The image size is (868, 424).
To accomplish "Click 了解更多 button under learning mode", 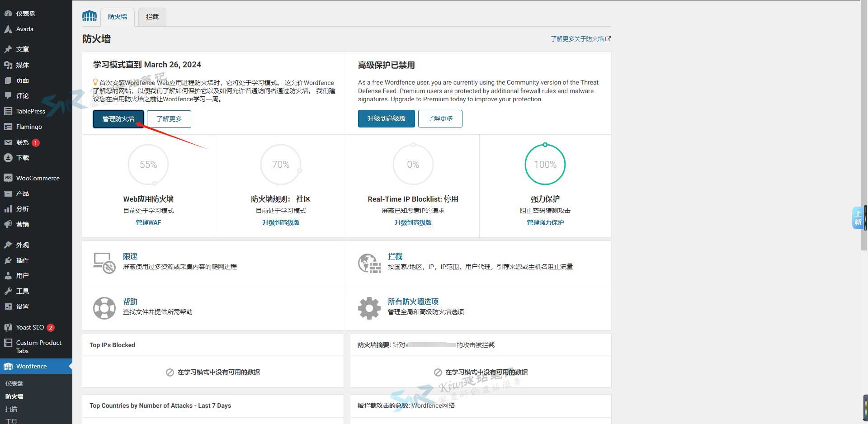I will click(x=169, y=119).
